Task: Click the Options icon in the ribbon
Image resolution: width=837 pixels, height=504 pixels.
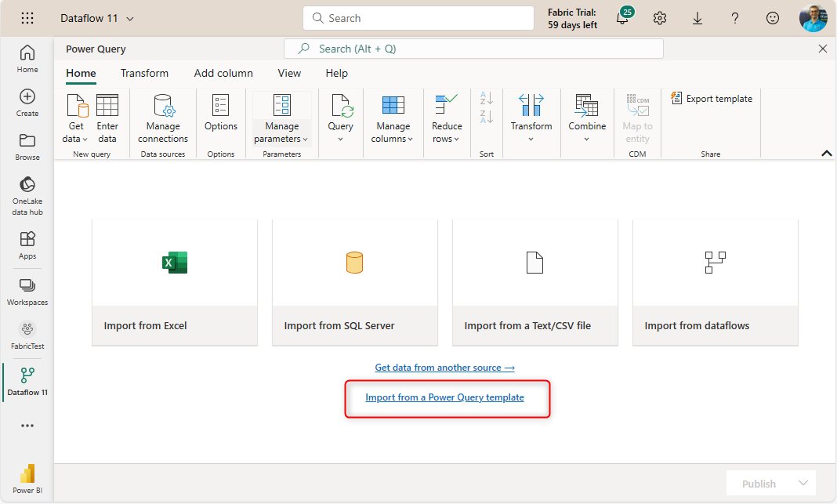Action: [221, 106]
